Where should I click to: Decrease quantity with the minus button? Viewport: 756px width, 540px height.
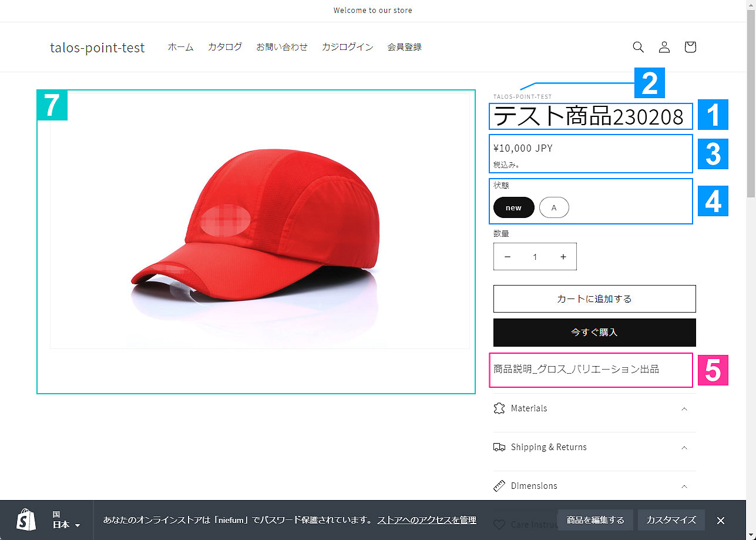(x=508, y=257)
